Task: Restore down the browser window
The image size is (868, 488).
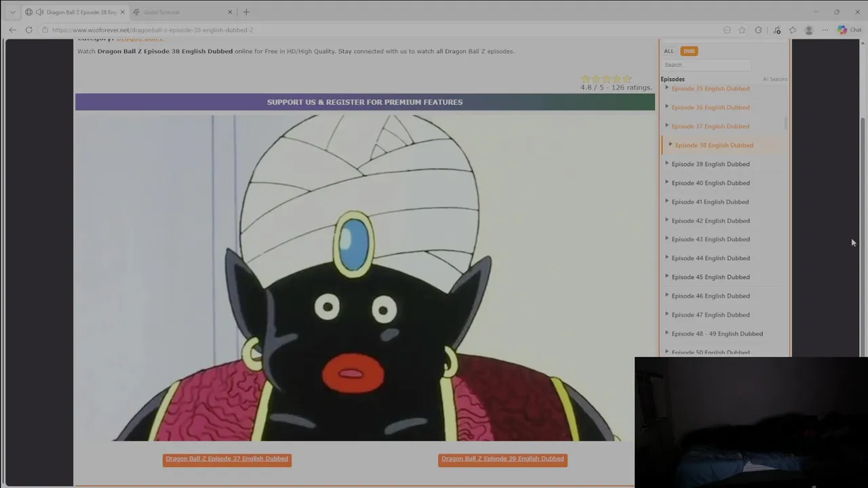Action: (837, 12)
